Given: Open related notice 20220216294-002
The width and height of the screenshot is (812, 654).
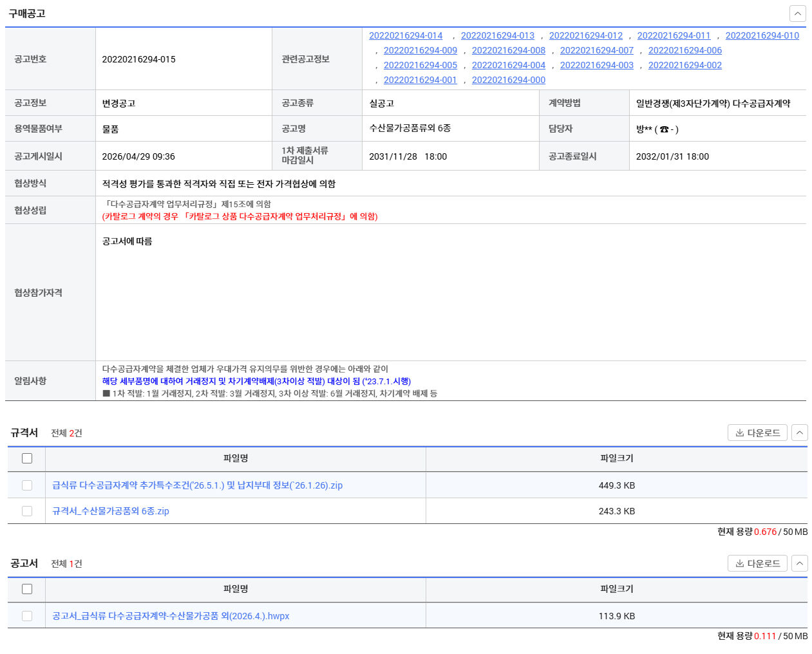Looking at the screenshot, I should [x=685, y=65].
